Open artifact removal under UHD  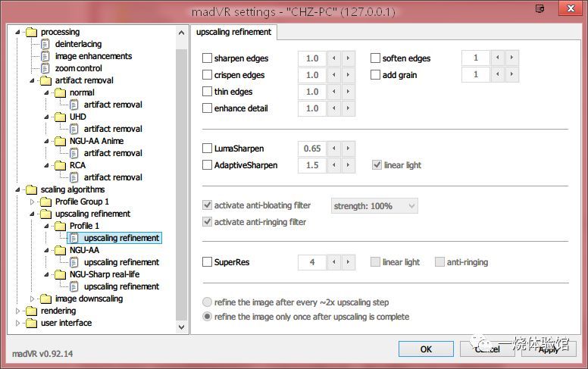tap(113, 129)
